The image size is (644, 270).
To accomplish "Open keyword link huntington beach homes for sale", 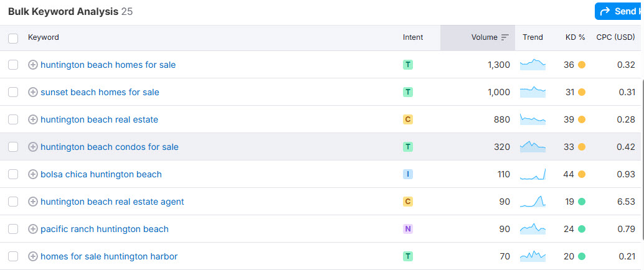I will pyautogui.click(x=108, y=65).
